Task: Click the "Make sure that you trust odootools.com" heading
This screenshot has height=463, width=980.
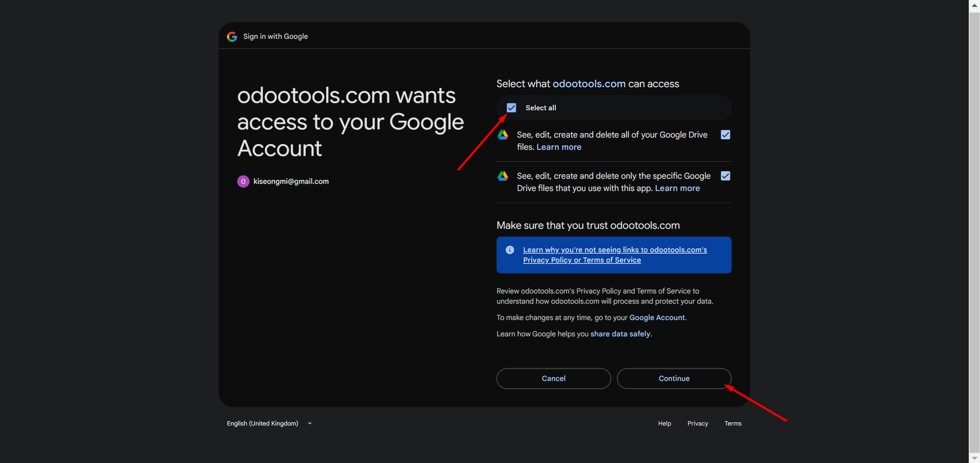Action: click(x=588, y=226)
